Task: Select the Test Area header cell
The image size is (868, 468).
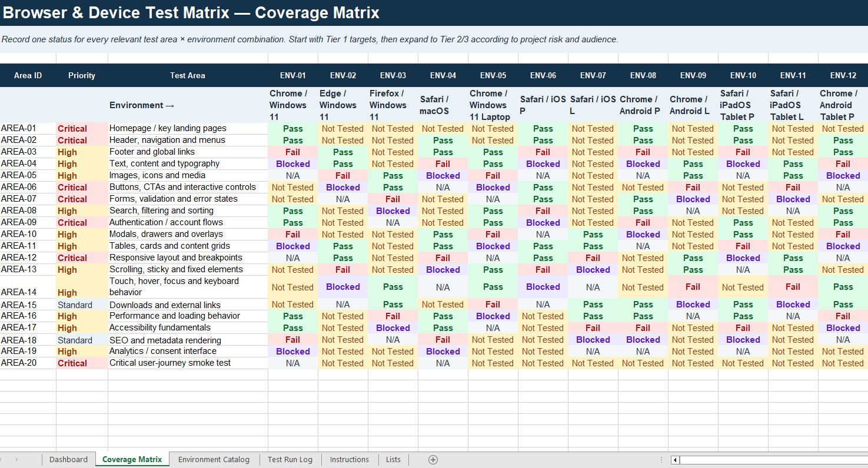Action: point(188,75)
